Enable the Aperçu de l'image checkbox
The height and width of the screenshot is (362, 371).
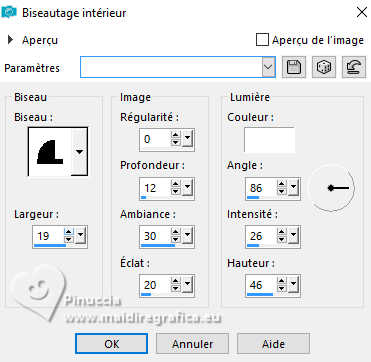[262, 40]
